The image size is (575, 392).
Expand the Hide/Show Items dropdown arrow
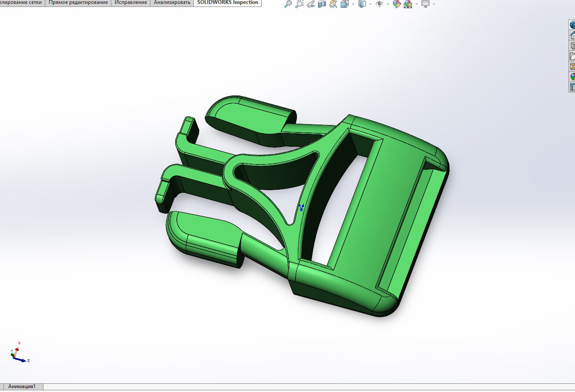(387, 4)
